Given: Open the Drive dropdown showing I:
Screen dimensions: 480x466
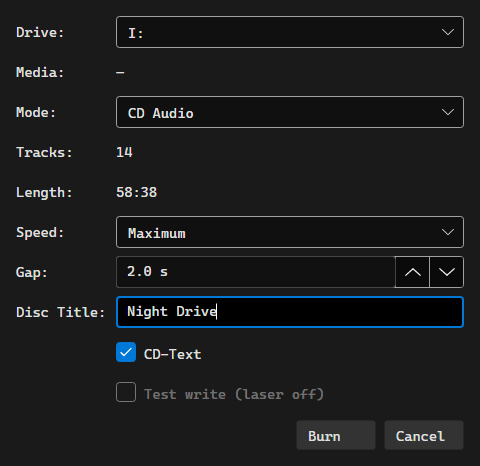Looking at the screenshot, I should (x=290, y=32).
